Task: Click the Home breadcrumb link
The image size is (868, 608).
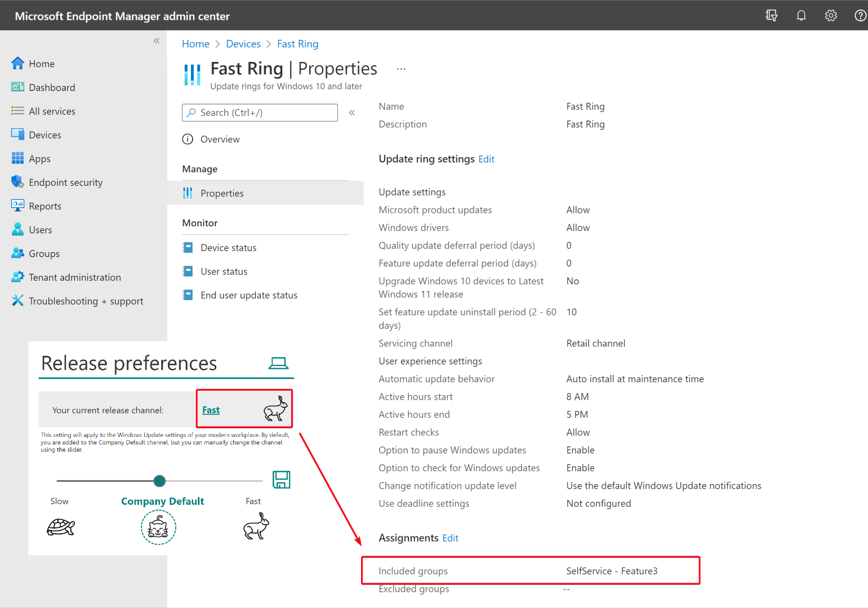Action: tap(195, 44)
